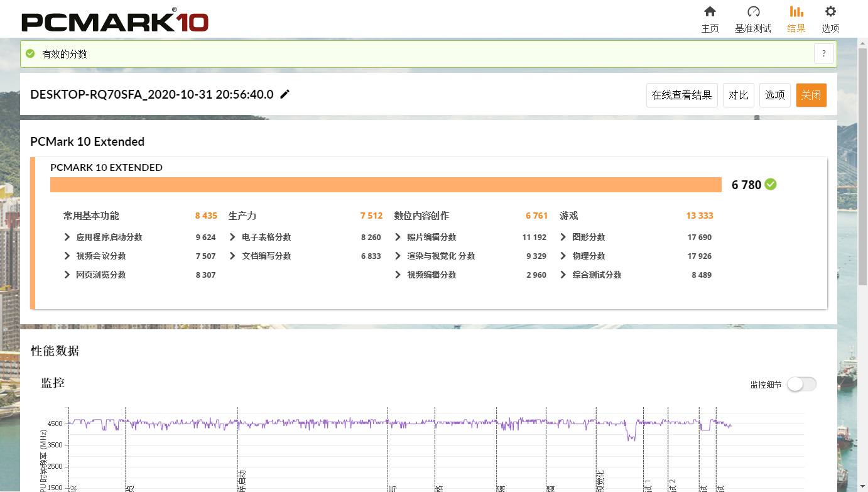The width and height of the screenshot is (868, 492).
Task: Click the 游戏 score 13 333
Action: point(700,216)
